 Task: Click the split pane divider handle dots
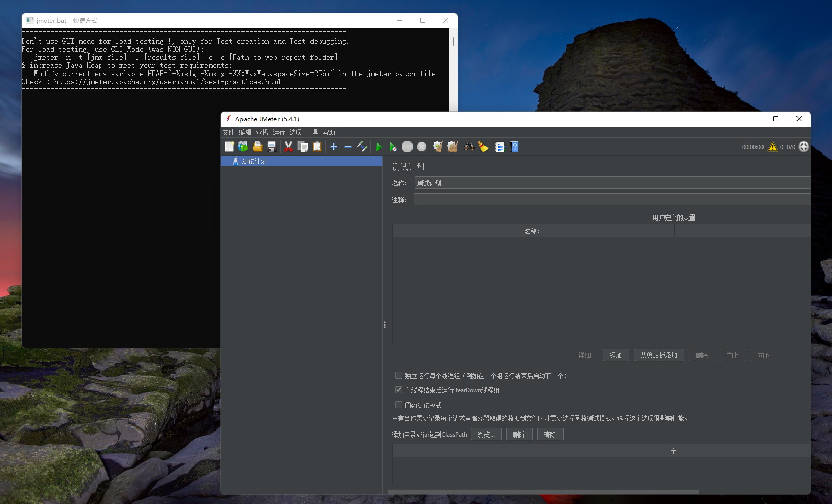tap(385, 325)
